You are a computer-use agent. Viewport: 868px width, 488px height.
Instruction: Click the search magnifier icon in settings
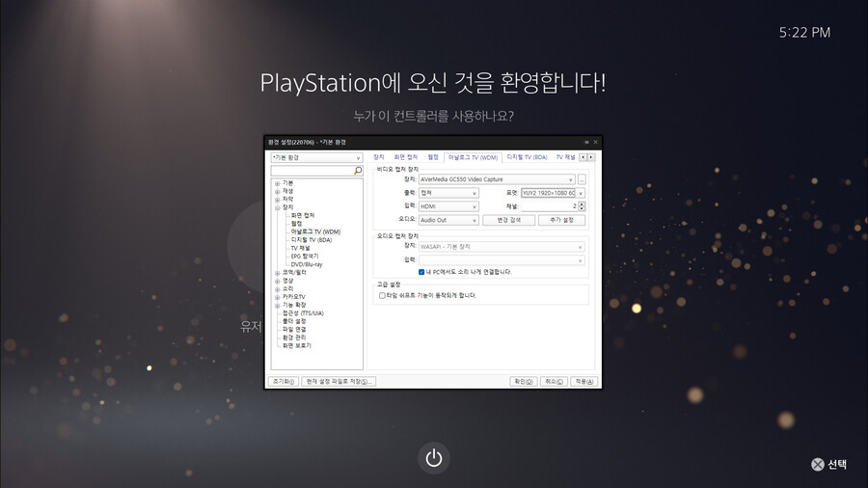(358, 171)
